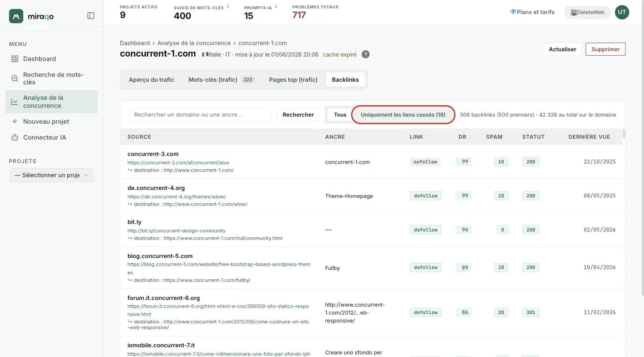Viewport: 644px width, 357px height.
Task: Open Nouveau projet menu item
Action: [x=52, y=122]
